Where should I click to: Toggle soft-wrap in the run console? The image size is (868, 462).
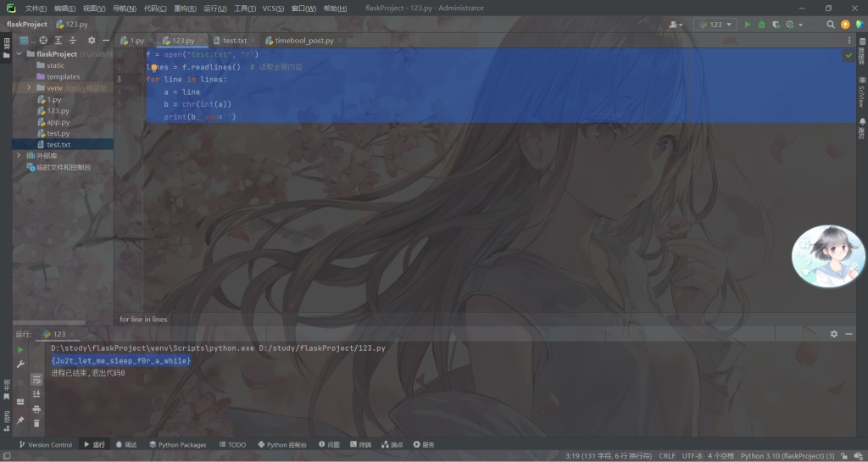36,380
